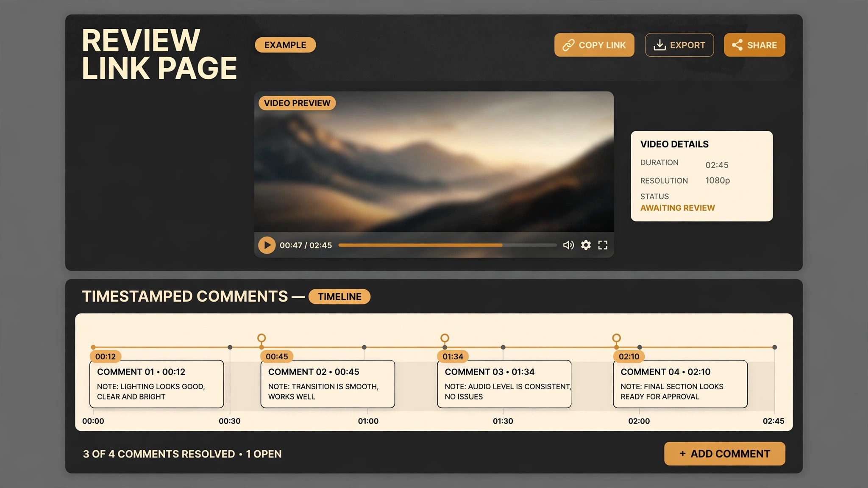The height and width of the screenshot is (488, 868).
Task: Click the ring pin above 02:10
Action: point(617,338)
